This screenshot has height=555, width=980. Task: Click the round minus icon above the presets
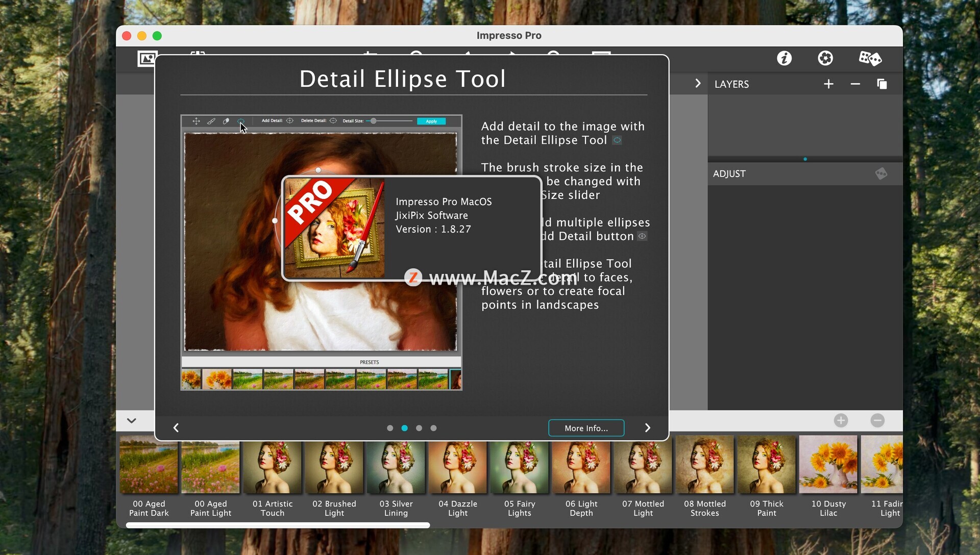877,420
